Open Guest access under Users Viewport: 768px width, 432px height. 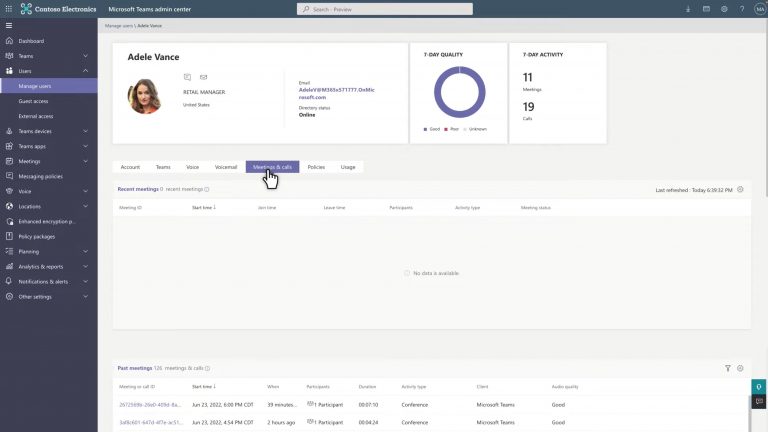(33, 101)
